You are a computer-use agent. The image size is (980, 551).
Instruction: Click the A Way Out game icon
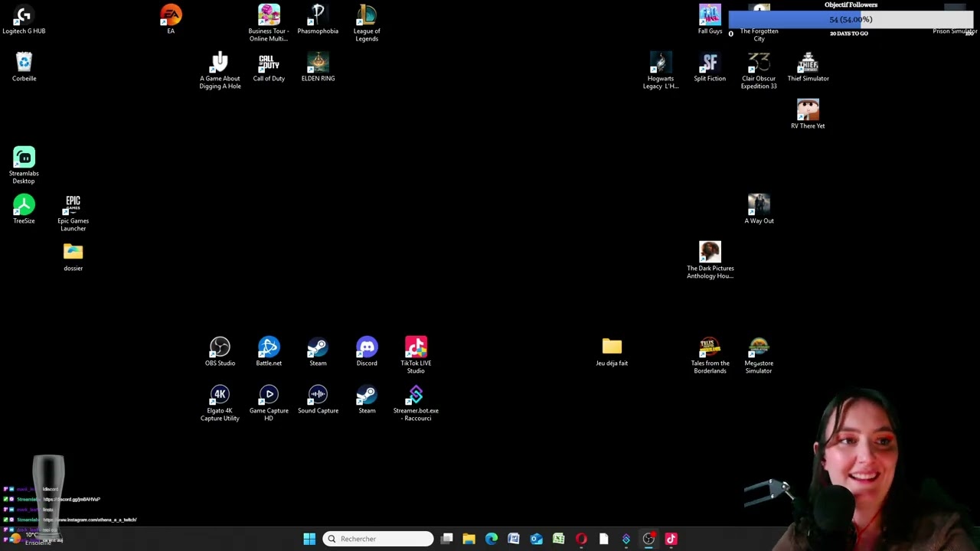(x=759, y=209)
